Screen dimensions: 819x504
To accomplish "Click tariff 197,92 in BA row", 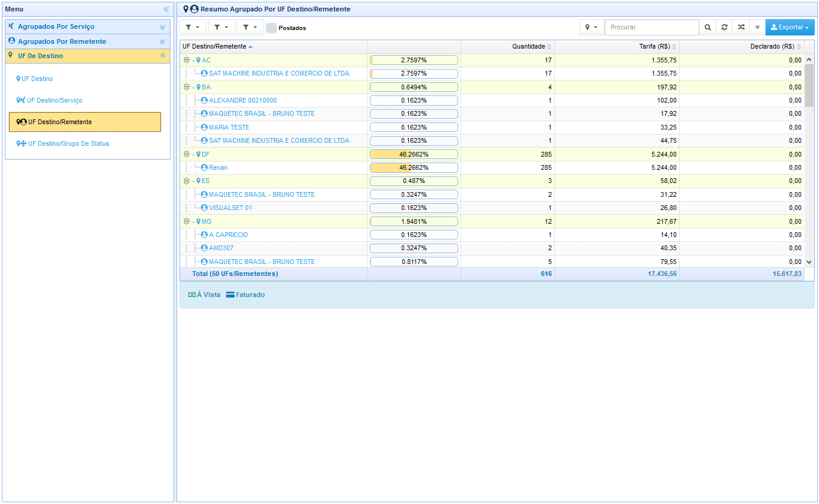I will [666, 87].
